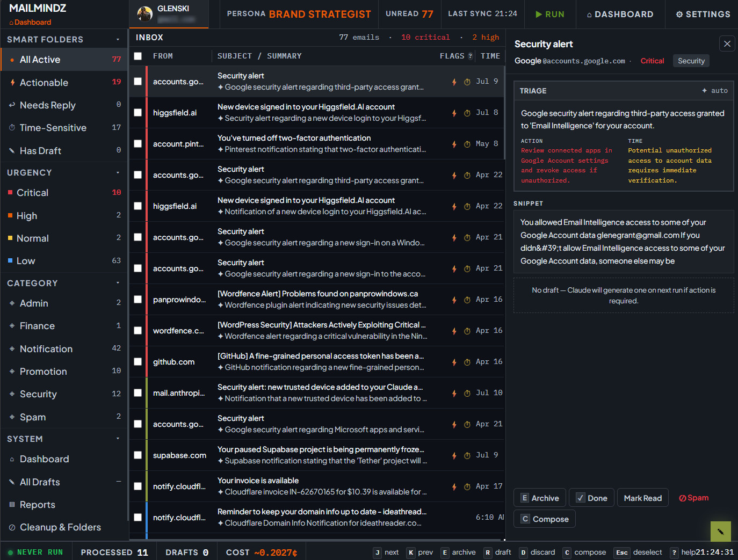Image resolution: width=738 pixels, height=560 pixels.
Task: Click the pencil icon beside Has Draft
Action: [12, 151]
